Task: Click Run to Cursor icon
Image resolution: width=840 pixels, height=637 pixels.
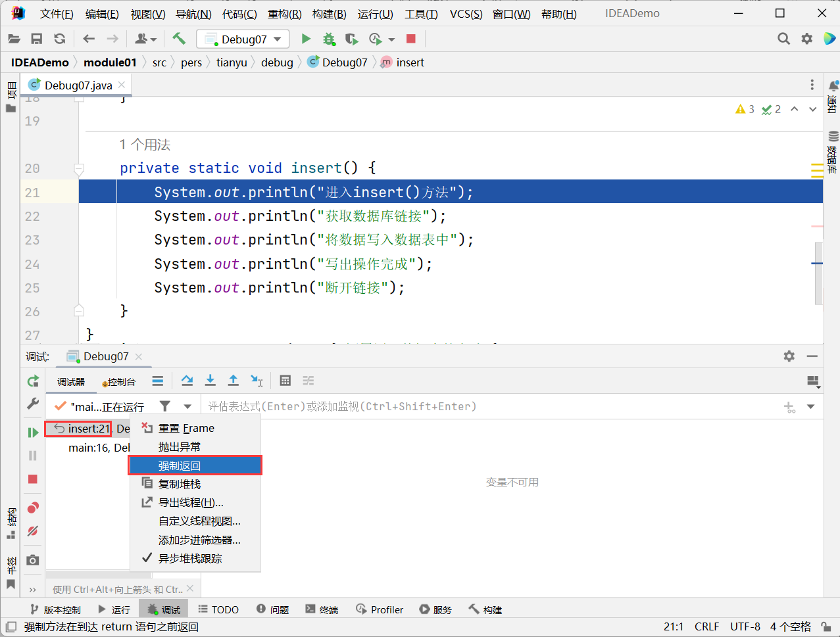Action: pyautogui.click(x=257, y=381)
